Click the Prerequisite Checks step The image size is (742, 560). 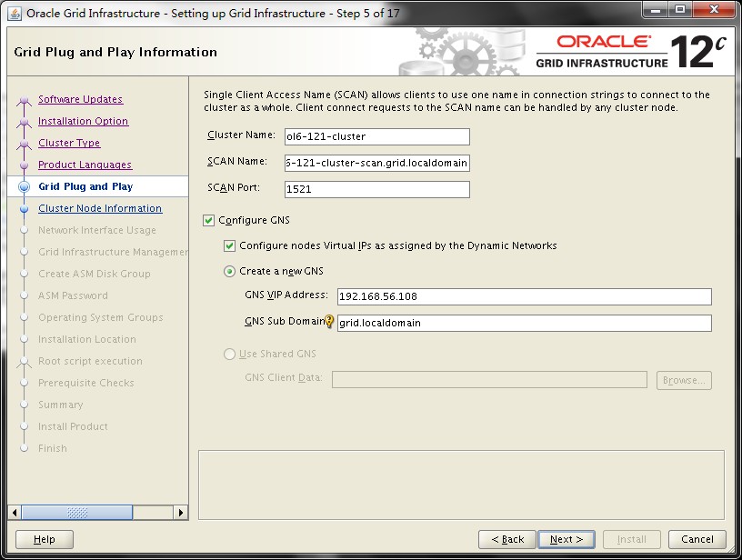point(86,383)
